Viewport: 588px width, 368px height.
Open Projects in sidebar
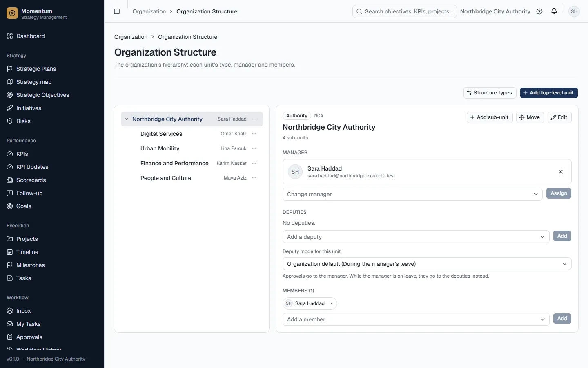[52, 239]
